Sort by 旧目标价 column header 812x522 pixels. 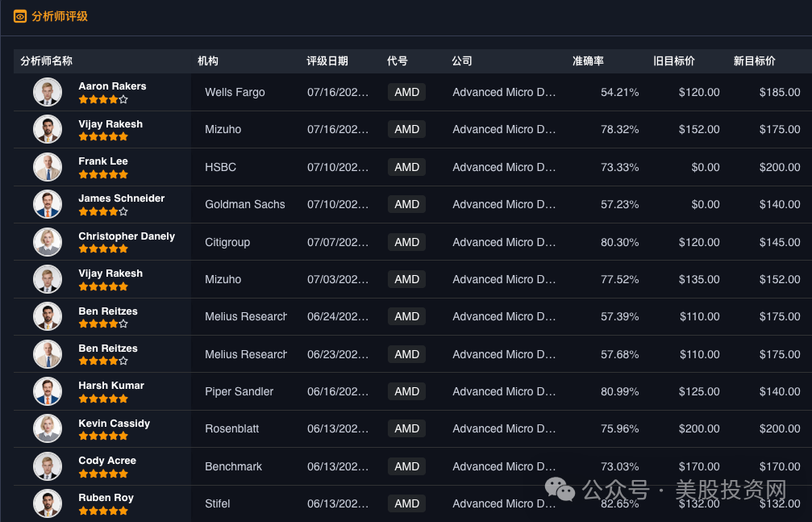(x=674, y=61)
